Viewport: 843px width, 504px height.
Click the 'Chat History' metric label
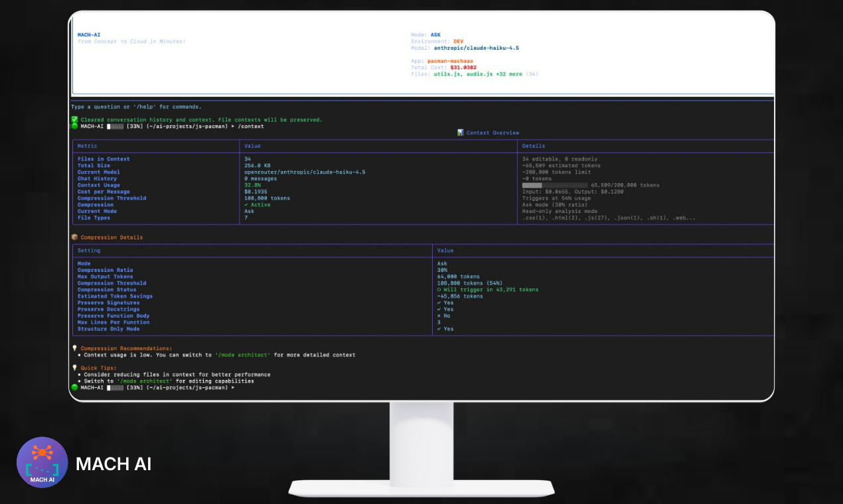(x=98, y=178)
